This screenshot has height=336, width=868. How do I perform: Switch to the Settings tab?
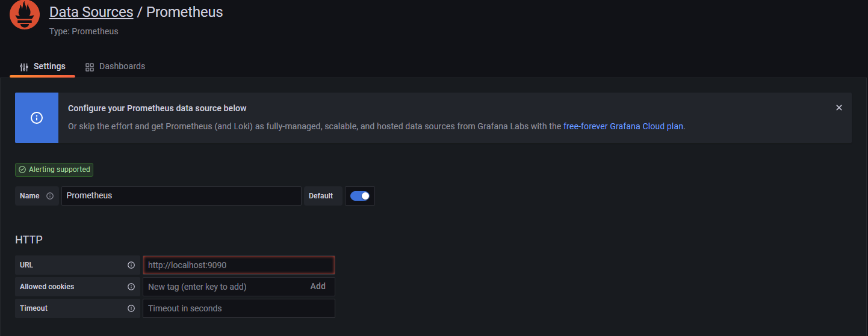coord(42,66)
